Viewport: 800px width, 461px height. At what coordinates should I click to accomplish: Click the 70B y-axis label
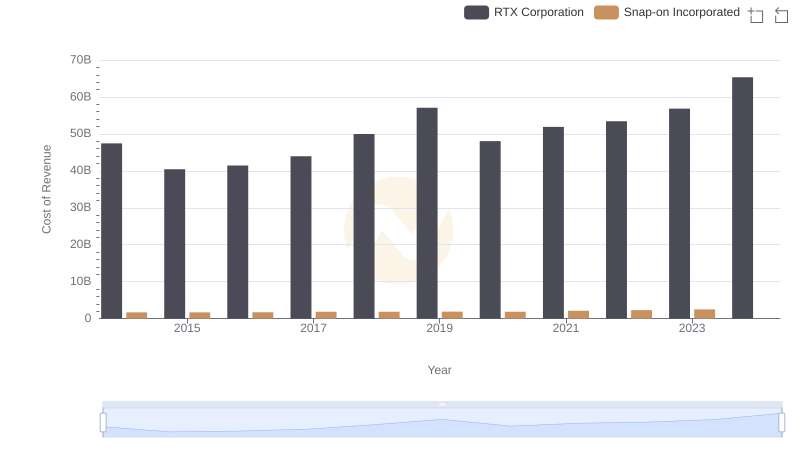(x=81, y=60)
